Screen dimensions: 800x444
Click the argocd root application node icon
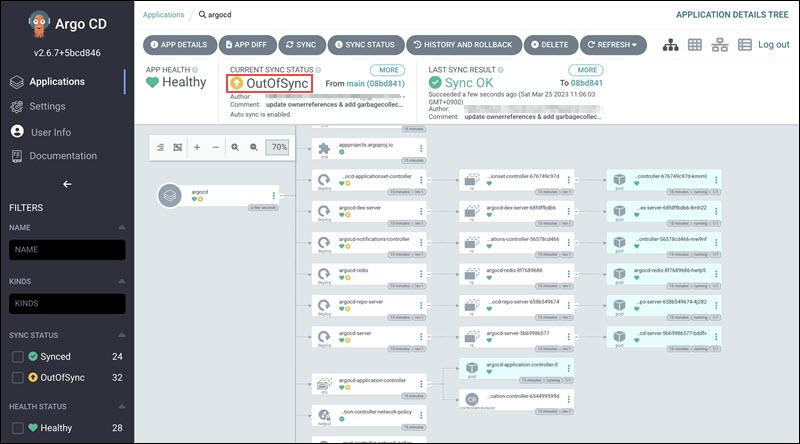click(170, 195)
